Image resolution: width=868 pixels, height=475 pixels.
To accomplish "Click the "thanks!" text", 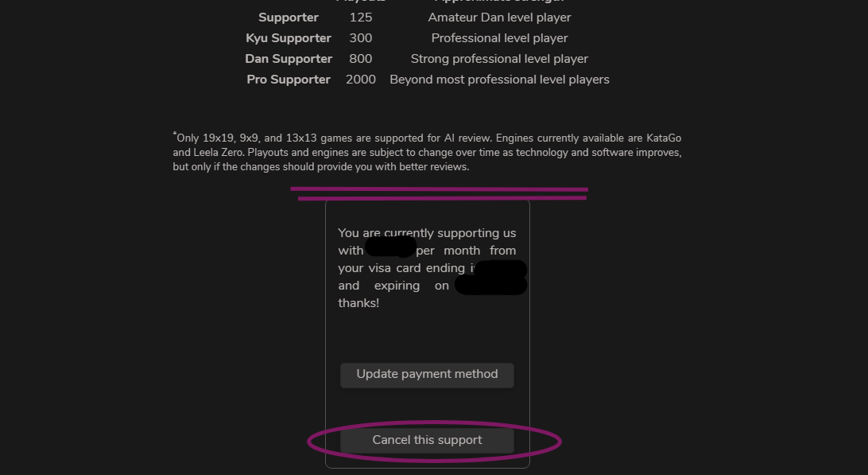I will click(x=358, y=303).
